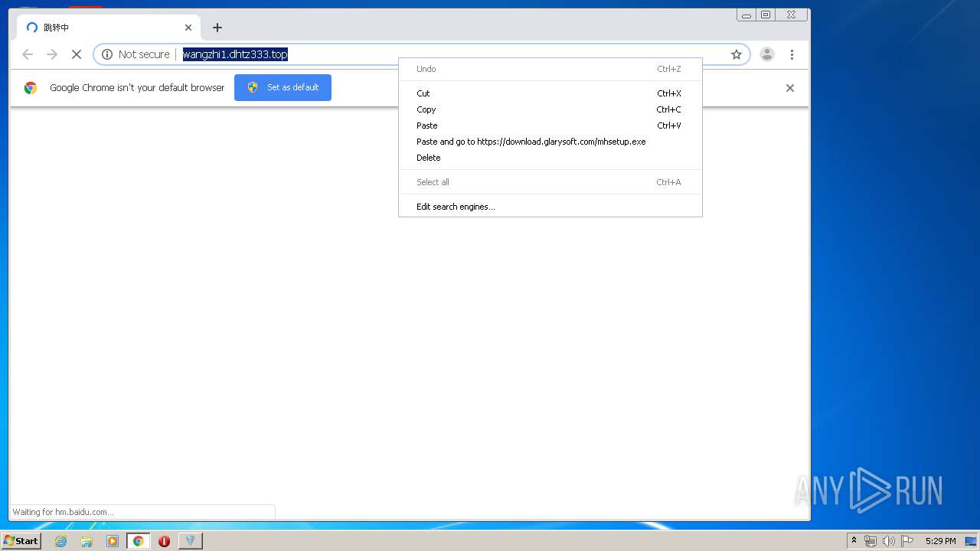Open the Chrome profile avatar

click(x=766, y=54)
